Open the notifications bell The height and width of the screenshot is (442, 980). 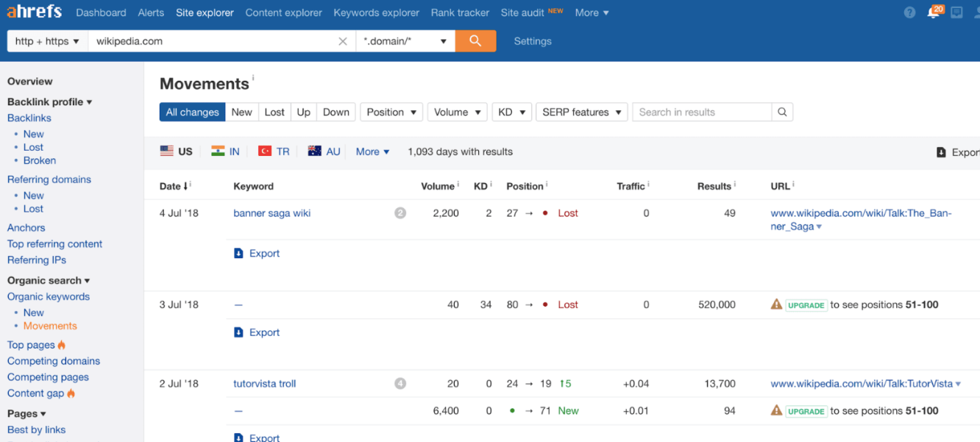933,13
